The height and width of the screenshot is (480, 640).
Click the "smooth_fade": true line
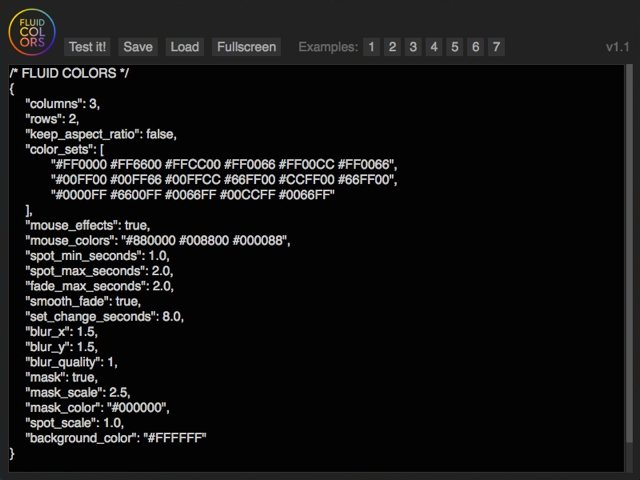pyautogui.click(x=83, y=301)
